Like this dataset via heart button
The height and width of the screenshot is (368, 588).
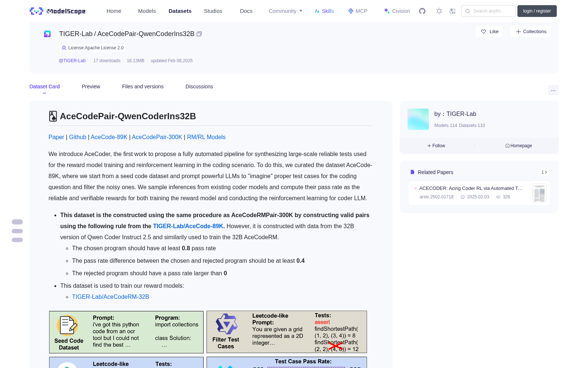click(489, 32)
